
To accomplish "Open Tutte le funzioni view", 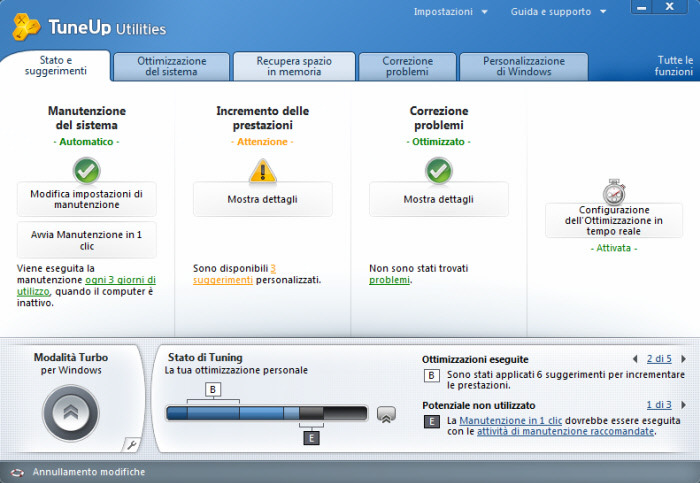I will (x=674, y=66).
